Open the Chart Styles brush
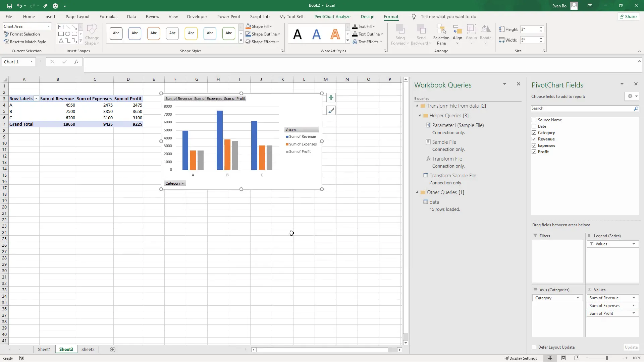 [x=331, y=110]
